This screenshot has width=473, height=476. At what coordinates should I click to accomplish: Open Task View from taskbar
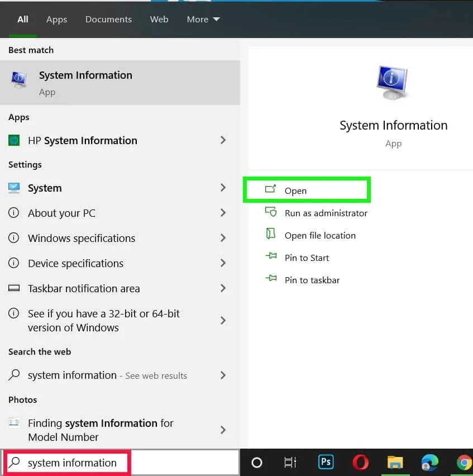click(290, 462)
